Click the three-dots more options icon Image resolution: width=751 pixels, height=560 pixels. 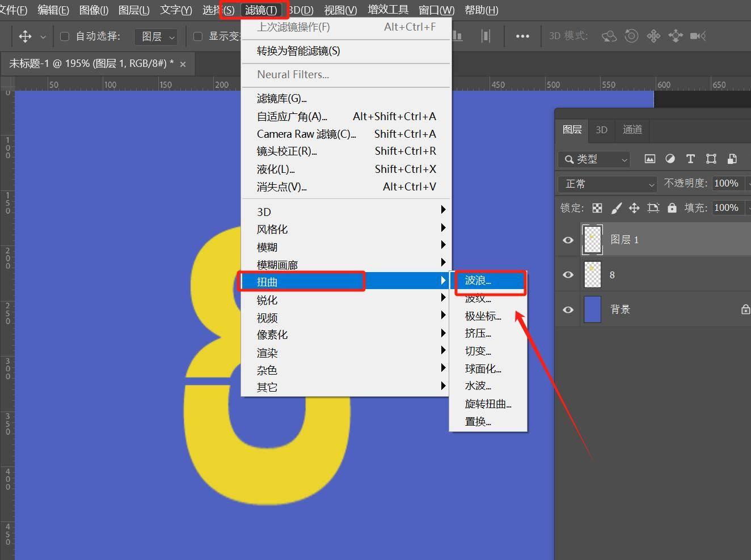coord(522,36)
